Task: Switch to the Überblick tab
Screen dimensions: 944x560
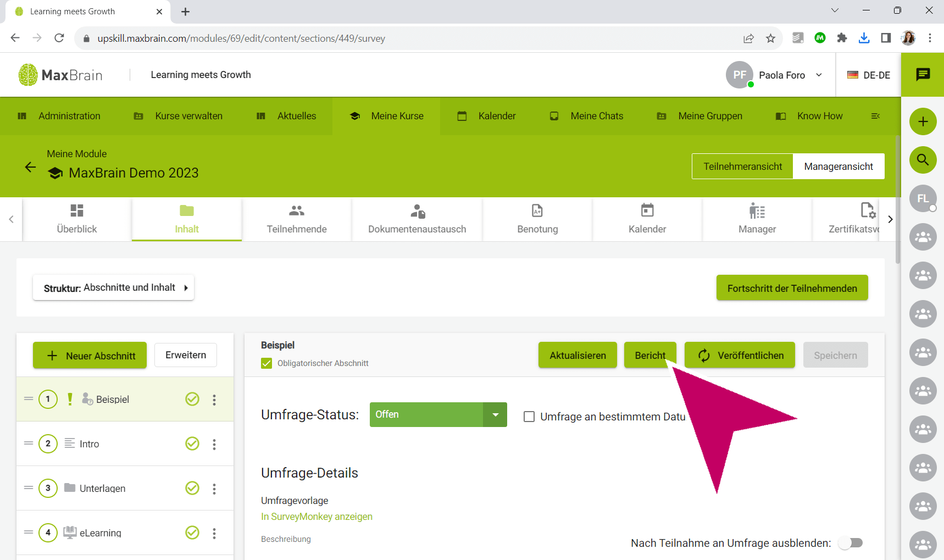Action: pos(77,219)
